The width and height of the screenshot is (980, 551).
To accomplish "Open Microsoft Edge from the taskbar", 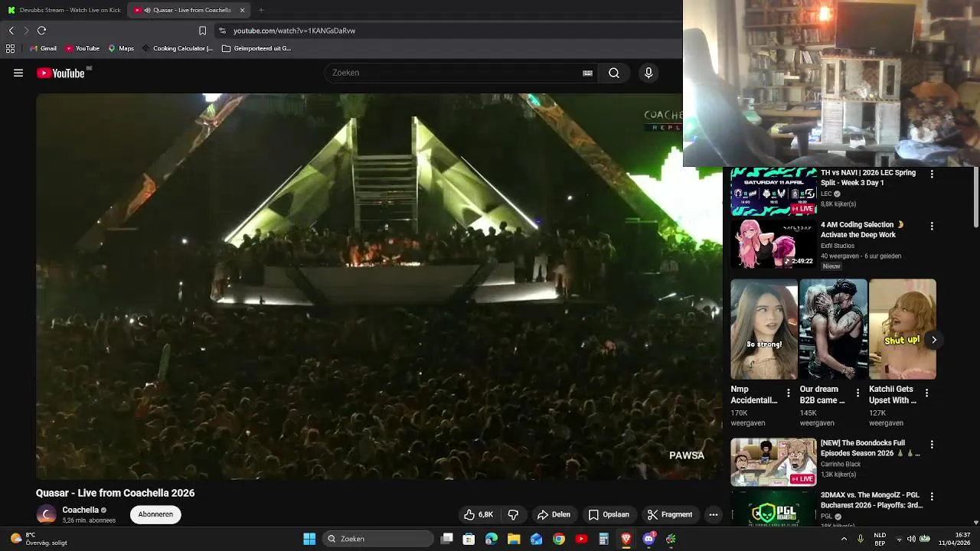I will click(x=492, y=539).
